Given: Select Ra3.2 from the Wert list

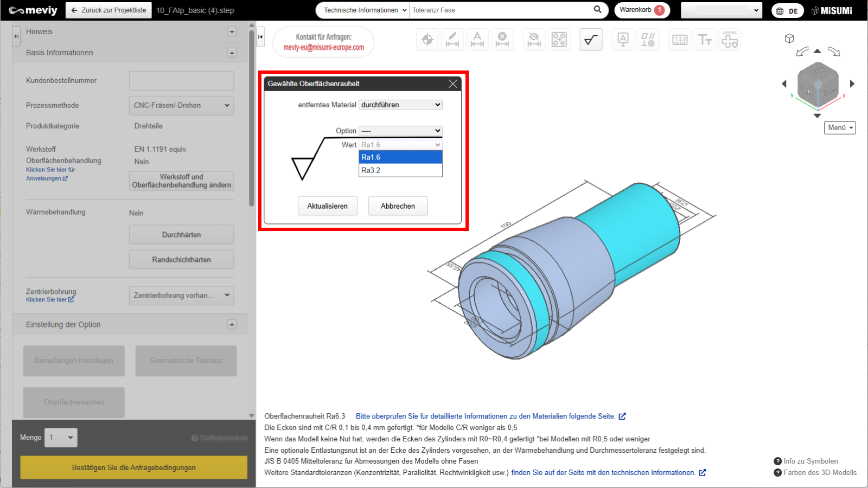Looking at the screenshot, I should click(400, 170).
